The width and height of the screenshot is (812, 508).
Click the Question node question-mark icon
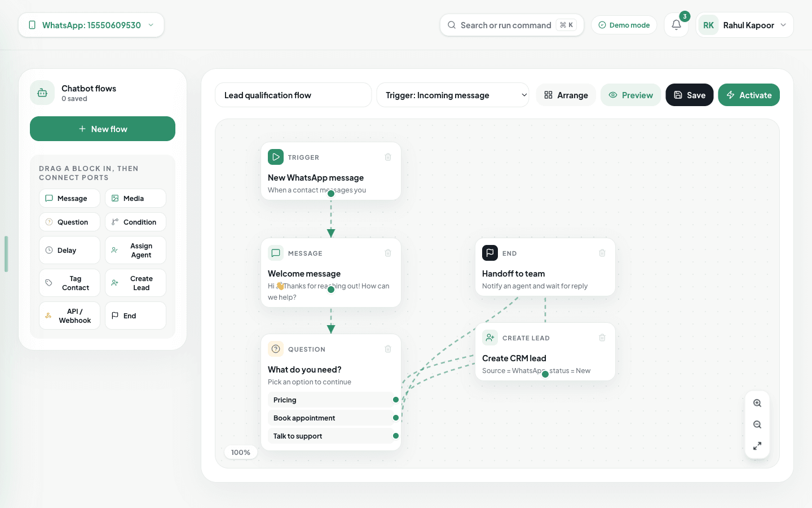pyautogui.click(x=276, y=349)
